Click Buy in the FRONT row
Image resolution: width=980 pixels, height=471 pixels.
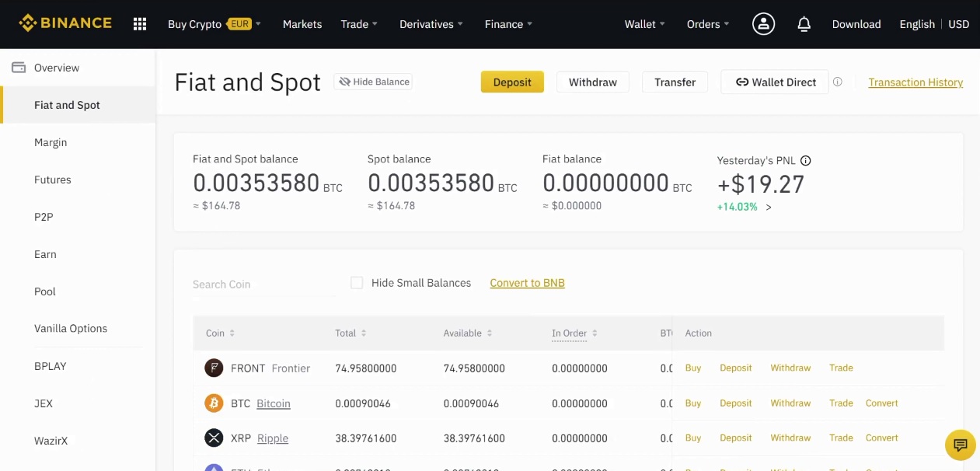693,368
